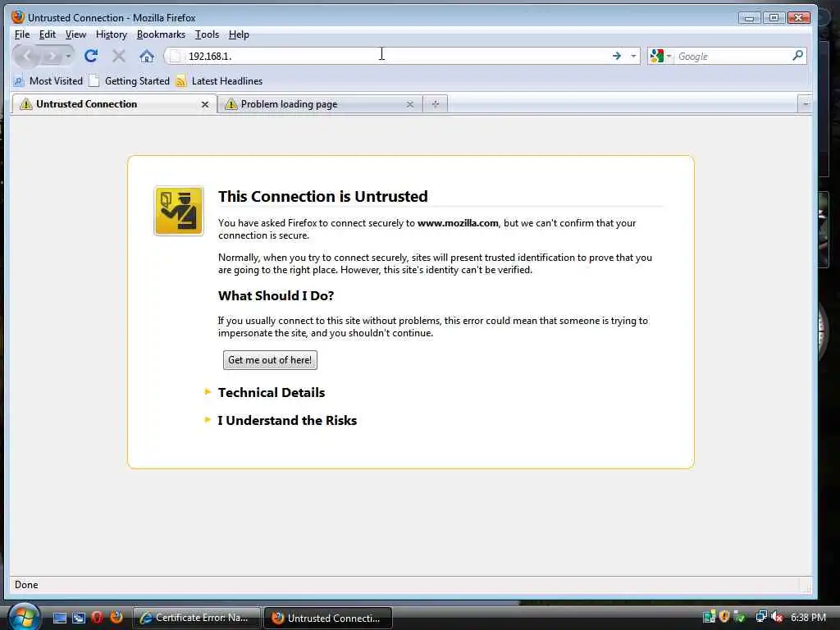The height and width of the screenshot is (630, 840).
Task: Open the Getting Started bookmark
Action: (x=129, y=81)
